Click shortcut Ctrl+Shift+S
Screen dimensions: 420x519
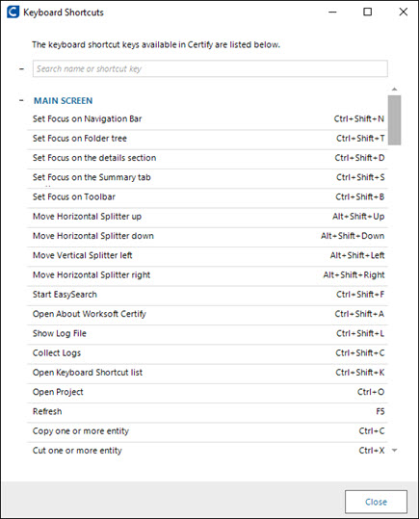point(360,177)
